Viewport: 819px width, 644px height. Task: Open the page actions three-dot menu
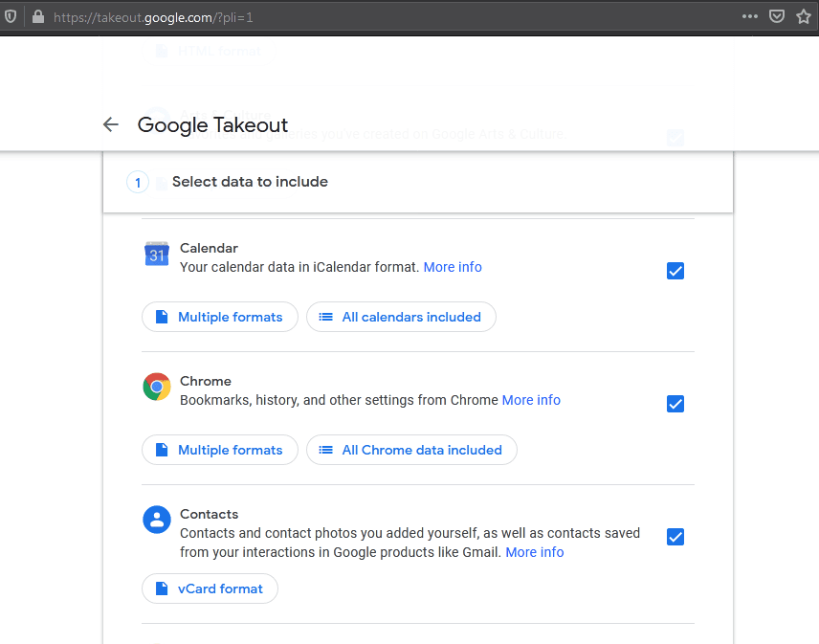pyautogui.click(x=750, y=17)
